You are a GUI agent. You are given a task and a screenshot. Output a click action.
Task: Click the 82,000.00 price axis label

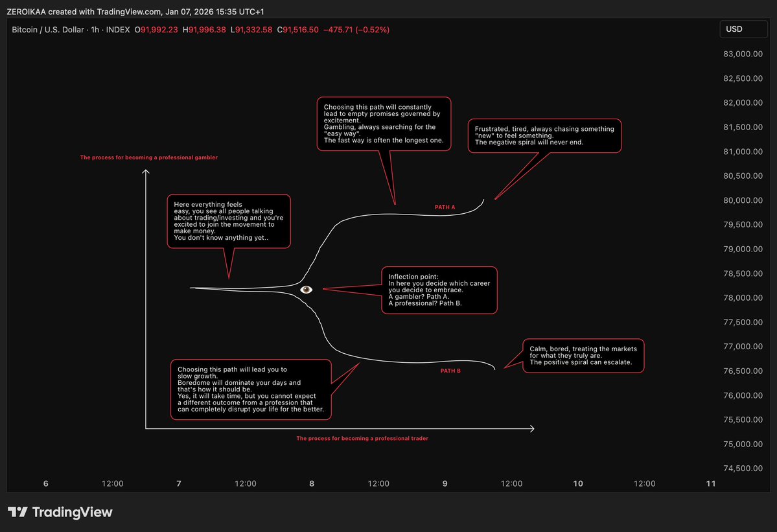click(742, 102)
